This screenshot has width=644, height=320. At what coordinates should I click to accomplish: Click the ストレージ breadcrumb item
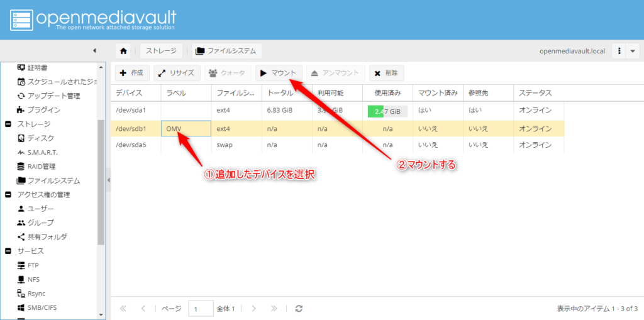point(161,51)
